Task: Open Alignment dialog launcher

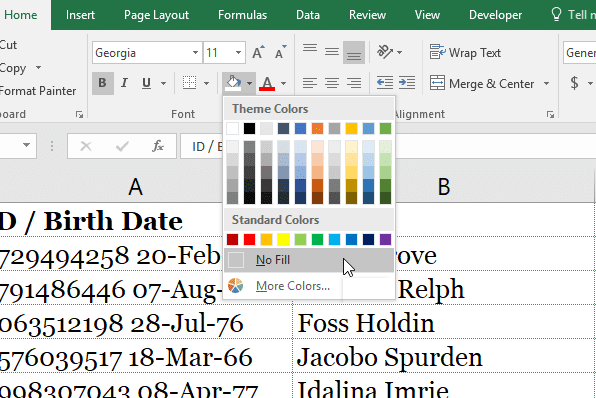Action: click(550, 114)
